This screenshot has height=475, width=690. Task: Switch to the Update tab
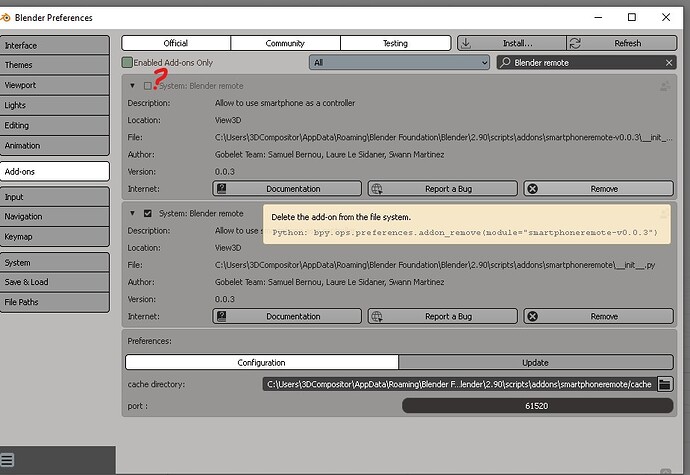point(536,362)
